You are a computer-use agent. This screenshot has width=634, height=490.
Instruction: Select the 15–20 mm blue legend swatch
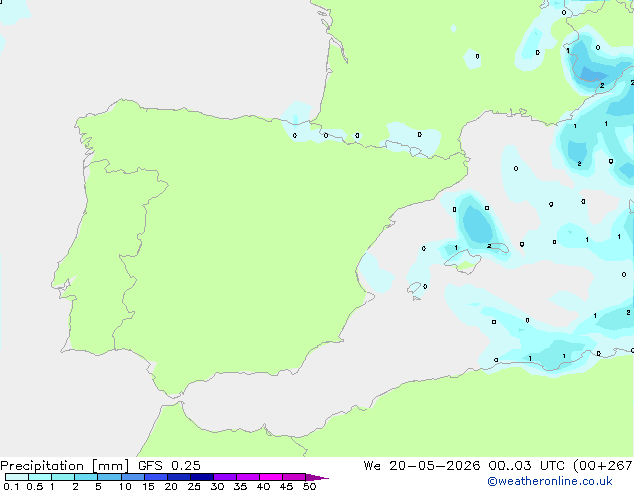coord(156,477)
